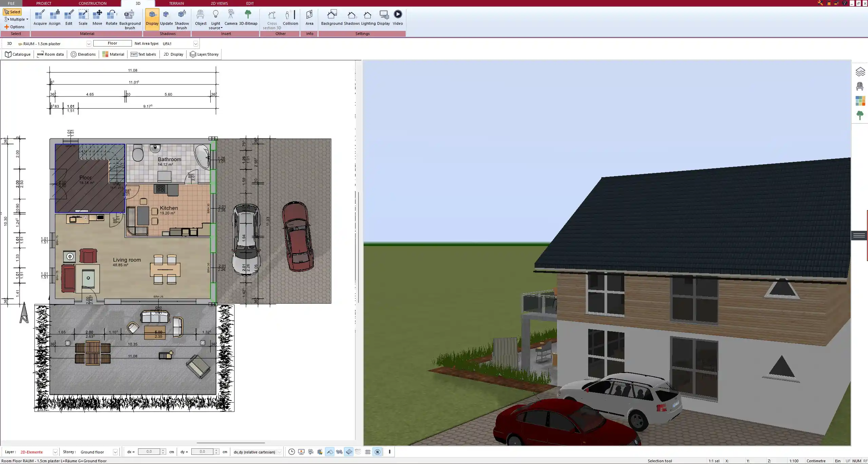Pick the Move material tool
The image size is (868, 464).
[x=97, y=18]
